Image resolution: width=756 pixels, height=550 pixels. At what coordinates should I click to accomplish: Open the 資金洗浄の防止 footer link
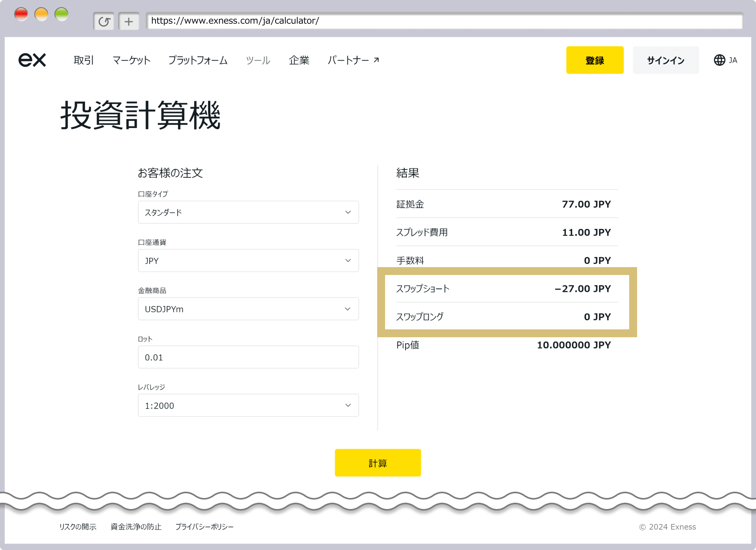pos(136,527)
